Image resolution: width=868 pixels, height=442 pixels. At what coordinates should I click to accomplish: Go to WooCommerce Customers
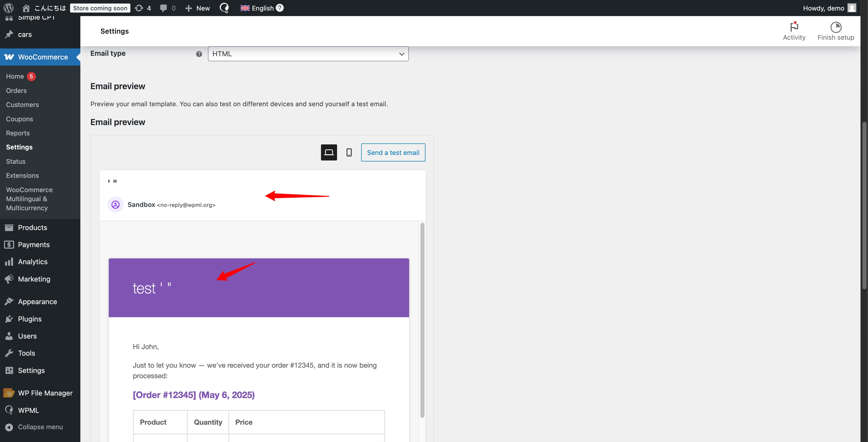point(22,105)
